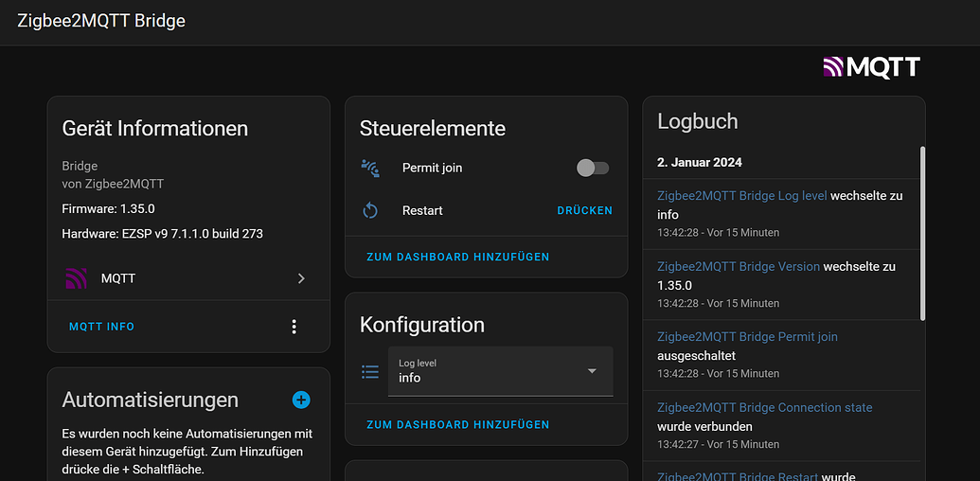Click the MQTT INFO button
The width and height of the screenshot is (980, 481).
(x=102, y=327)
